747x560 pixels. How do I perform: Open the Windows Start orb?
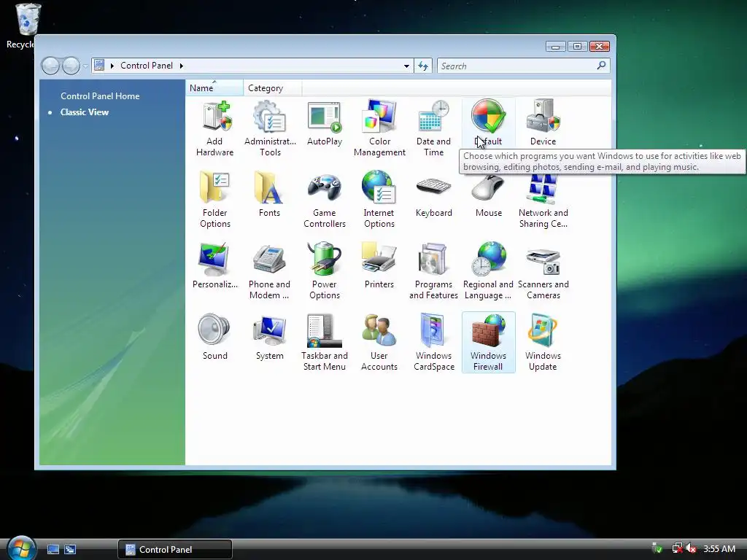(x=21, y=548)
